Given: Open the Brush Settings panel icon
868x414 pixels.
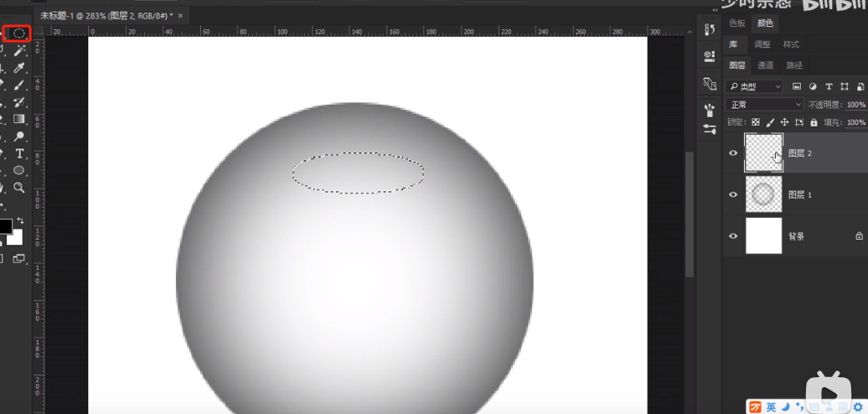Looking at the screenshot, I should pos(709,129).
